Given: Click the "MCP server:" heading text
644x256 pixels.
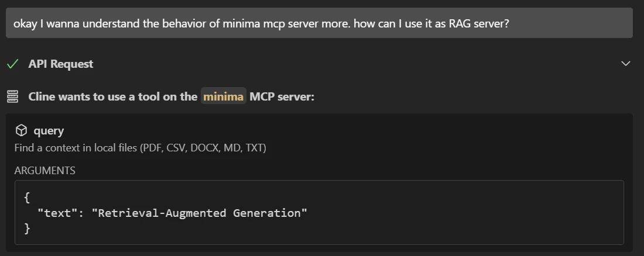Looking at the screenshot, I should [x=282, y=97].
